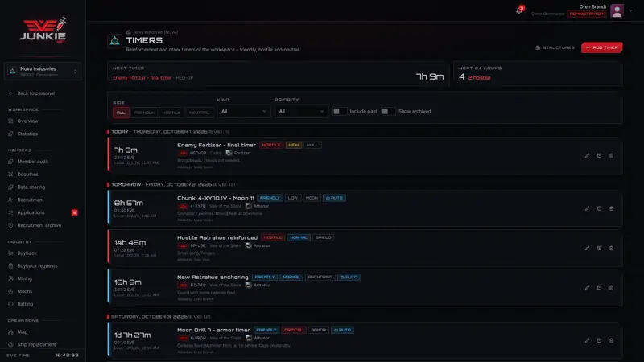
Task: Click the Recruitment archive sidebar icon
Action: 10,225
